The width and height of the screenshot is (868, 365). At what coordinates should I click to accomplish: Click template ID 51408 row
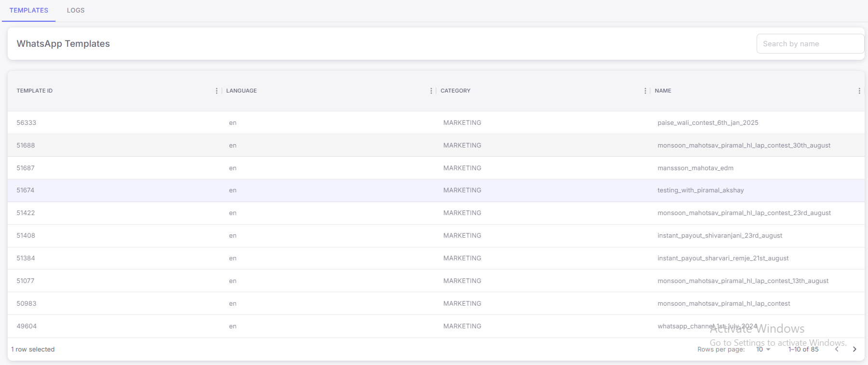click(x=26, y=235)
